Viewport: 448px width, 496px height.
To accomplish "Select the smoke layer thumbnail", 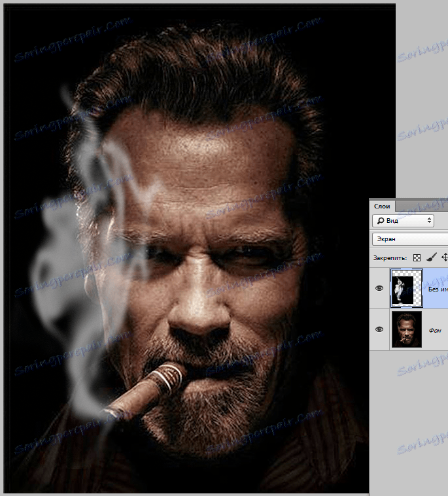I will [407, 288].
